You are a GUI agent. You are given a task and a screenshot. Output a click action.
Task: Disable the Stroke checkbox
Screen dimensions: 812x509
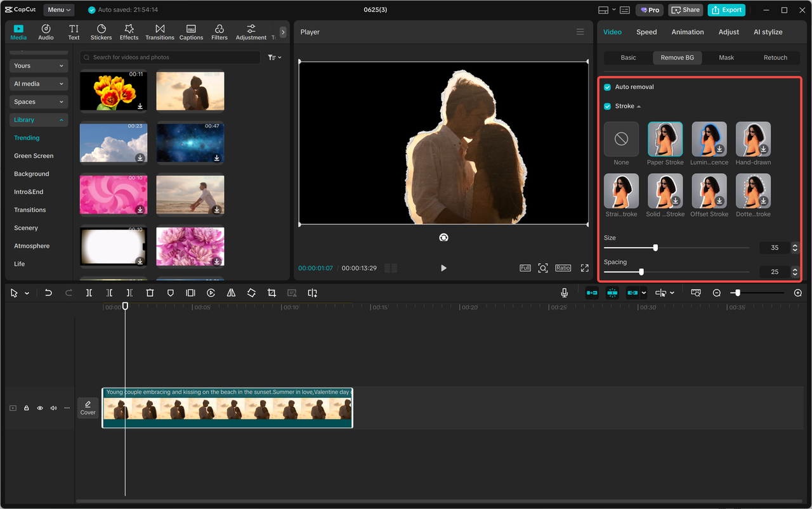point(608,106)
